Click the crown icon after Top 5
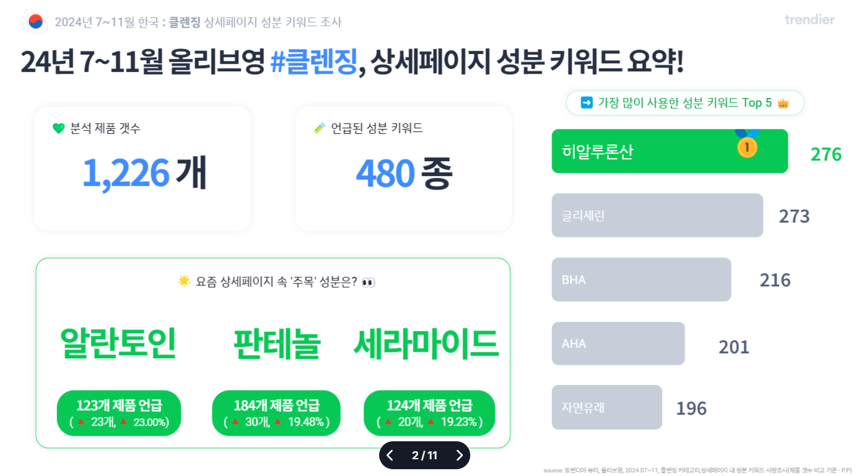Viewport: 868px width, 476px height. tap(783, 103)
